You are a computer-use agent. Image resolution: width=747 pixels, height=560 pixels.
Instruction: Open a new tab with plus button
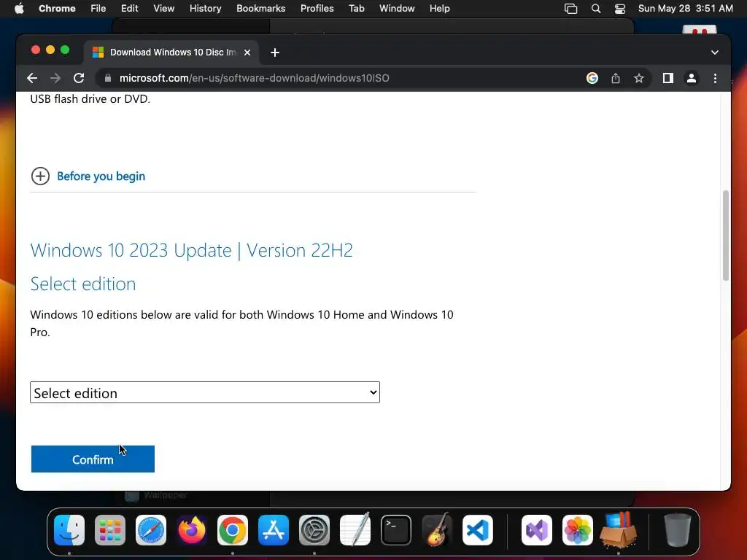[x=275, y=52]
